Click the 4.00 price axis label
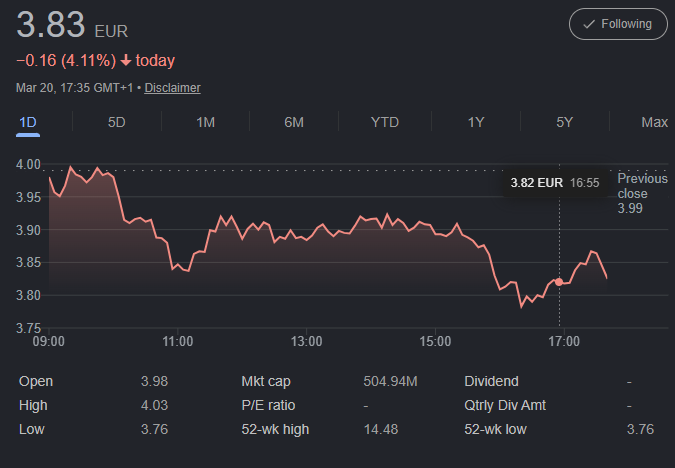Screen dimensions: 675x468 click(28, 164)
